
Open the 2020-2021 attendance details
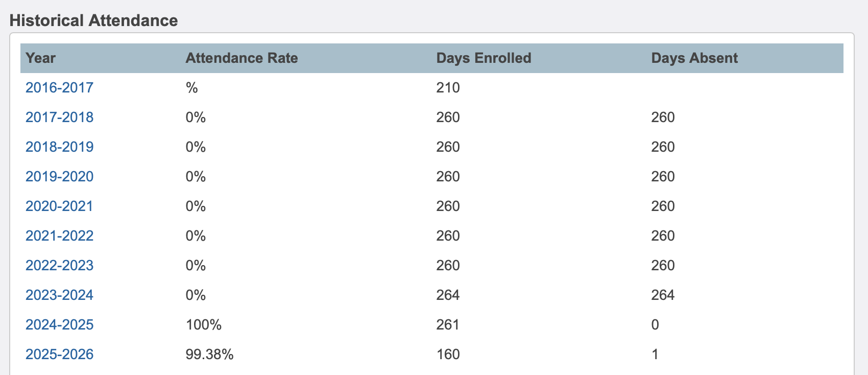(x=59, y=206)
